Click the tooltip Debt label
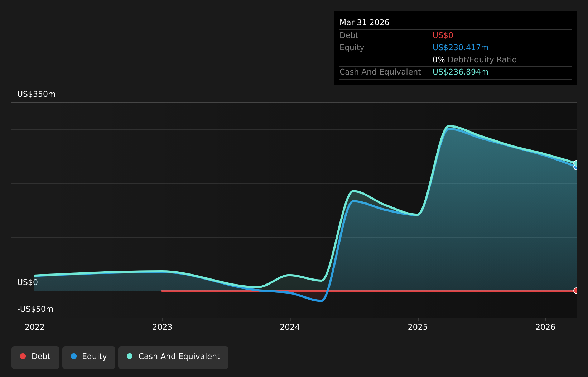588x377 pixels. (349, 35)
